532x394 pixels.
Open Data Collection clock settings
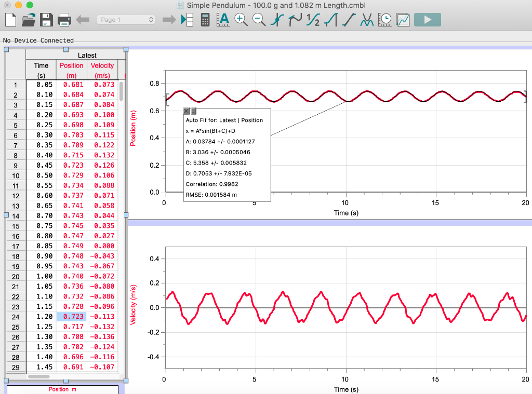tap(385, 20)
